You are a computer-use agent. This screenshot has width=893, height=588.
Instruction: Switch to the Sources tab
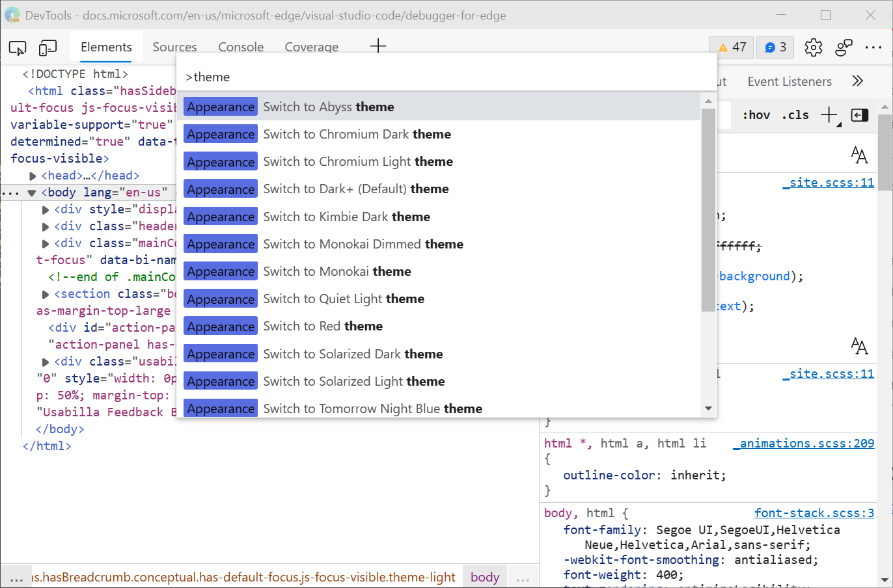(174, 47)
